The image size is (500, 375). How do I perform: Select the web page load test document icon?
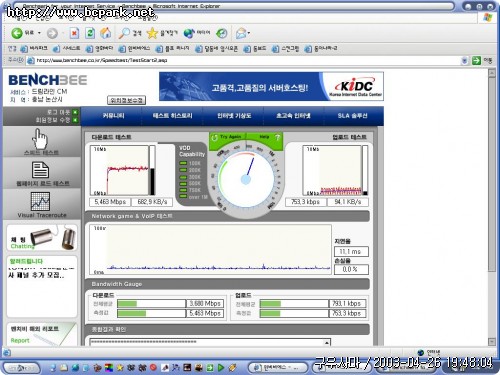[40, 170]
